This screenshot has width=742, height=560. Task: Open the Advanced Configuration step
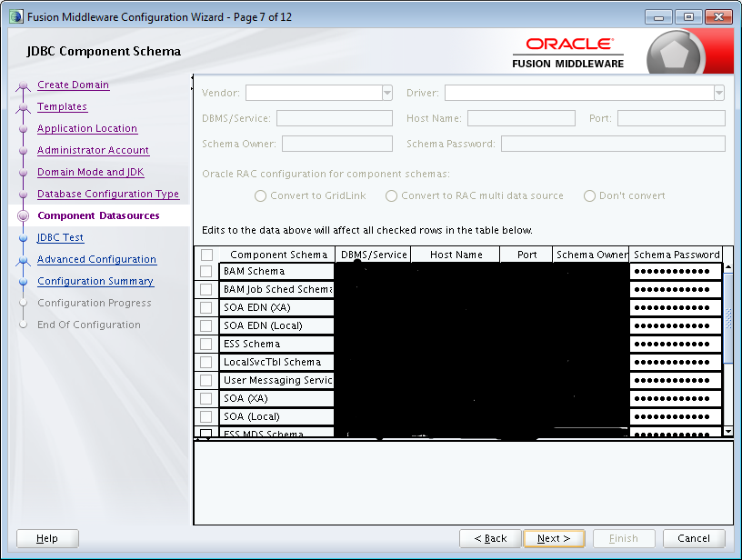click(96, 259)
